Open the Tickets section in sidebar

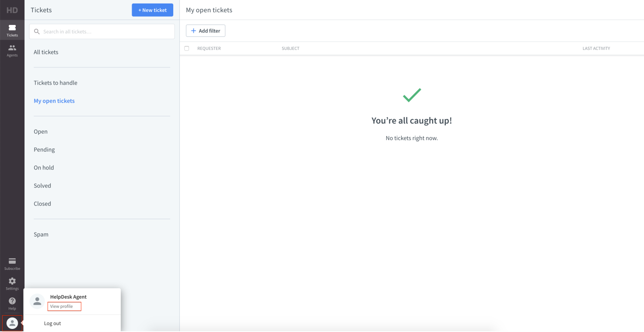pyautogui.click(x=12, y=30)
